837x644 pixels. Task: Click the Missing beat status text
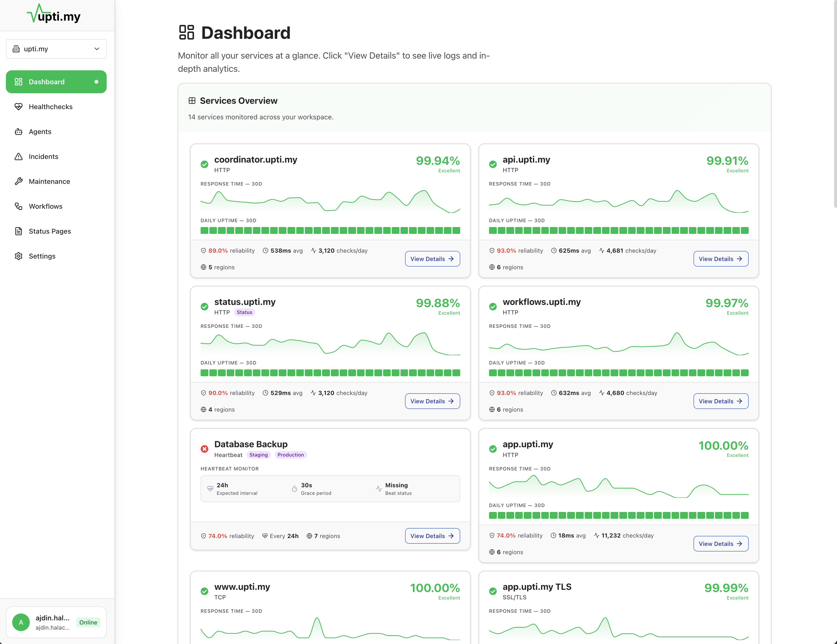pyautogui.click(x=397, y=485)
